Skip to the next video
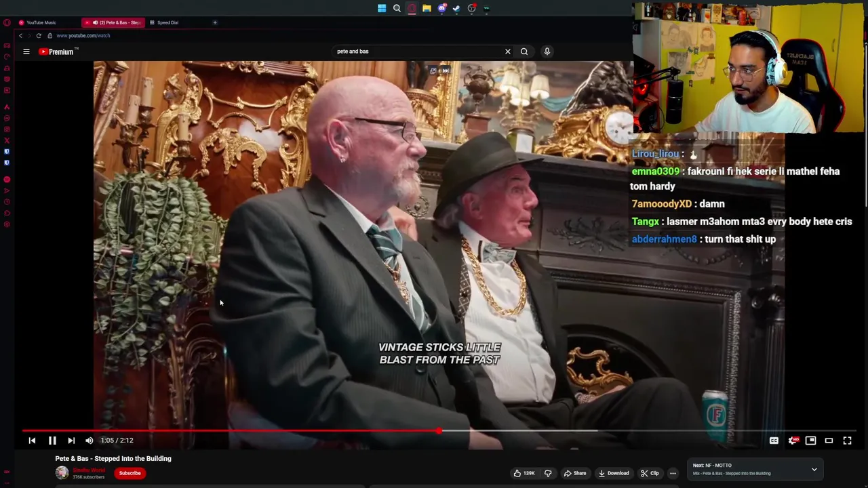868x488 pixels. pos(71,441)
